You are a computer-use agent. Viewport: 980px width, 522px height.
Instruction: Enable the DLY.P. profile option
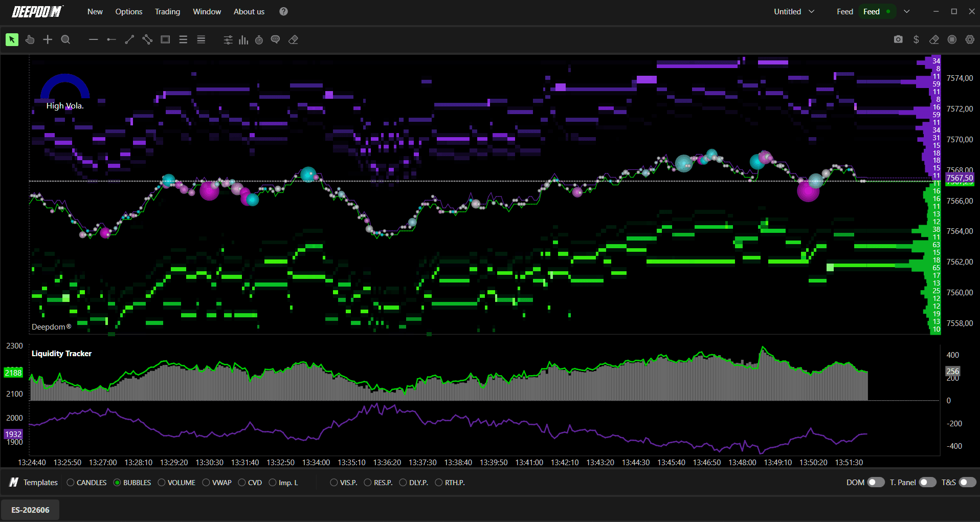coord(414,483)
